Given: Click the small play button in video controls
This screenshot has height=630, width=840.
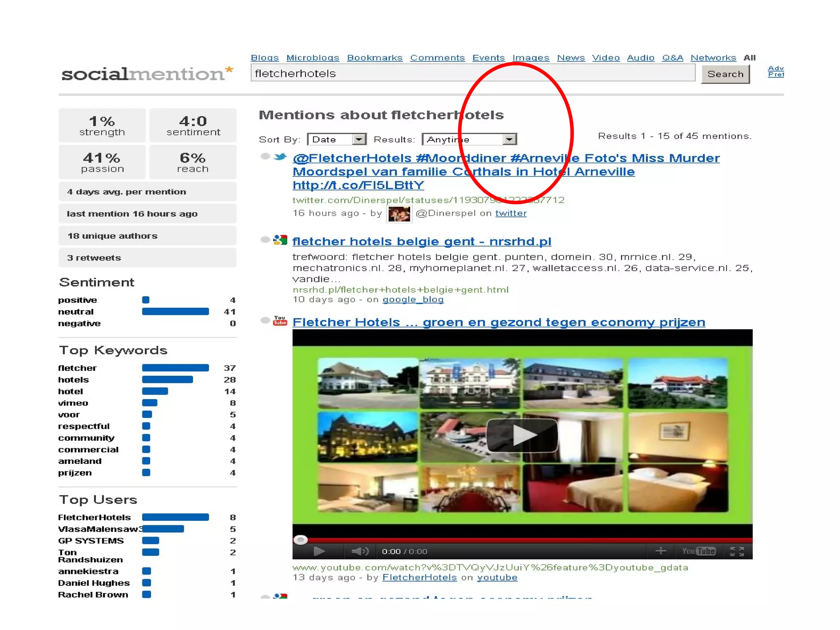Looking at the screenshot, I should 319,551.
